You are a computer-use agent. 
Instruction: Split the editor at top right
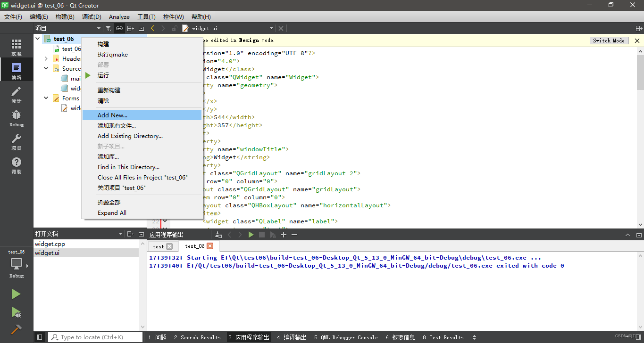639,28
